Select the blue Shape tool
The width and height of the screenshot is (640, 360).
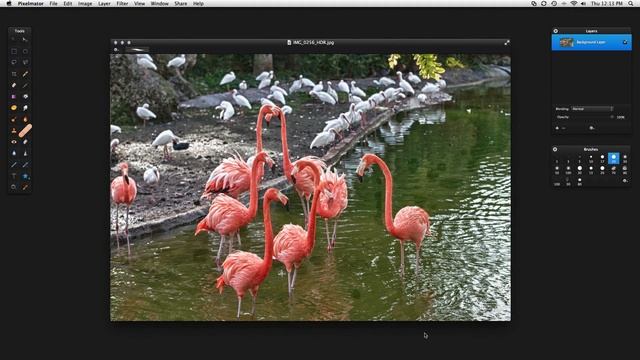(x=25, y=176)
